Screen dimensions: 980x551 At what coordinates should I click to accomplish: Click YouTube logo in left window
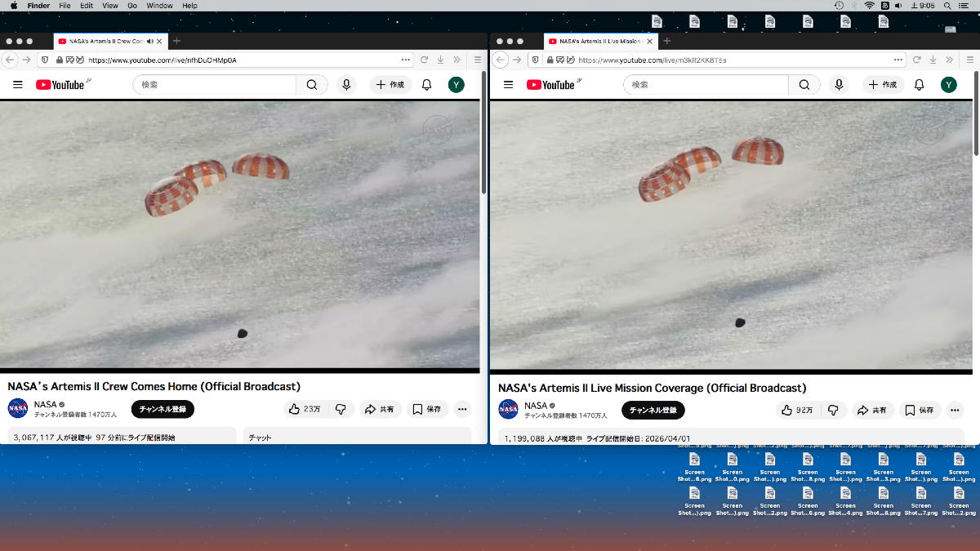pos(60,85)
